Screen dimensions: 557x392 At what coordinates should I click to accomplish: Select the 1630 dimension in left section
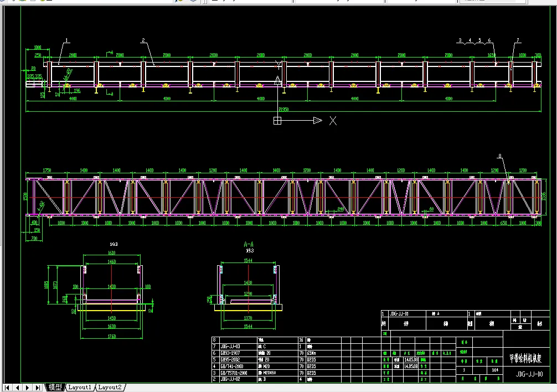pyautogui.click(x=111, y=326)
